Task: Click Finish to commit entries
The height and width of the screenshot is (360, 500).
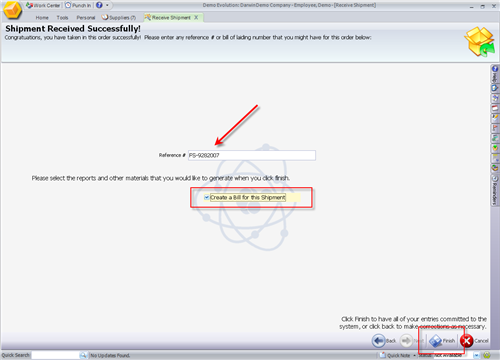Action: [x=442, y=341]
